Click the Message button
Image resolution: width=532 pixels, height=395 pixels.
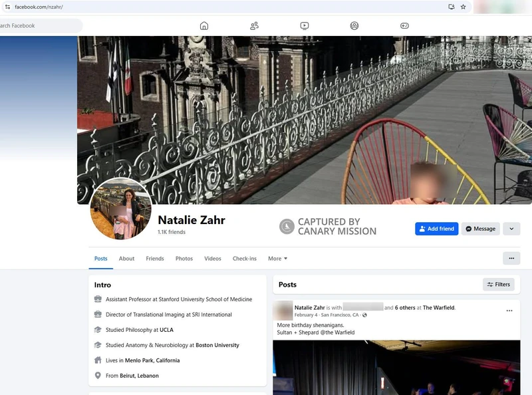[x=480, y=229]
